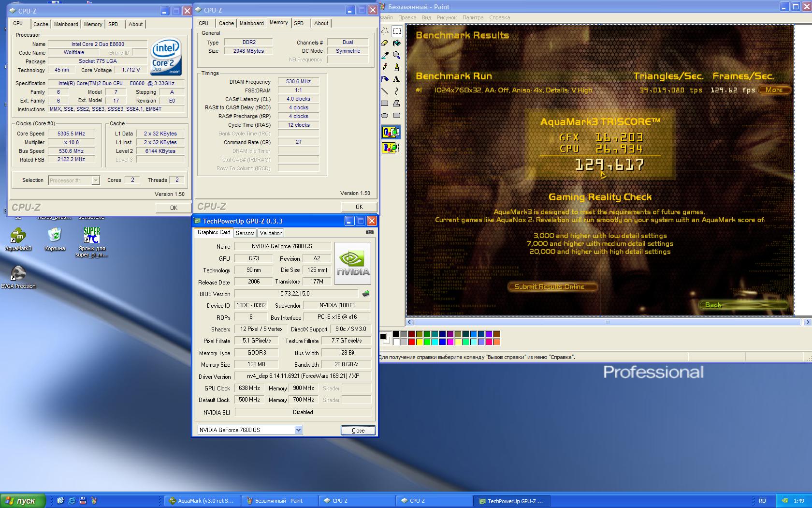Viewport: 812px width, 508px height.
Task: Click the DRAM Frequency value 530.6 MHz
Action: point(298,82)
